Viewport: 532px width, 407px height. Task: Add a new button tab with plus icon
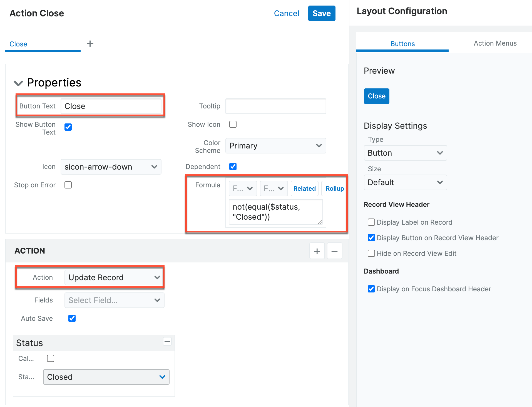(x=90, y=44)
